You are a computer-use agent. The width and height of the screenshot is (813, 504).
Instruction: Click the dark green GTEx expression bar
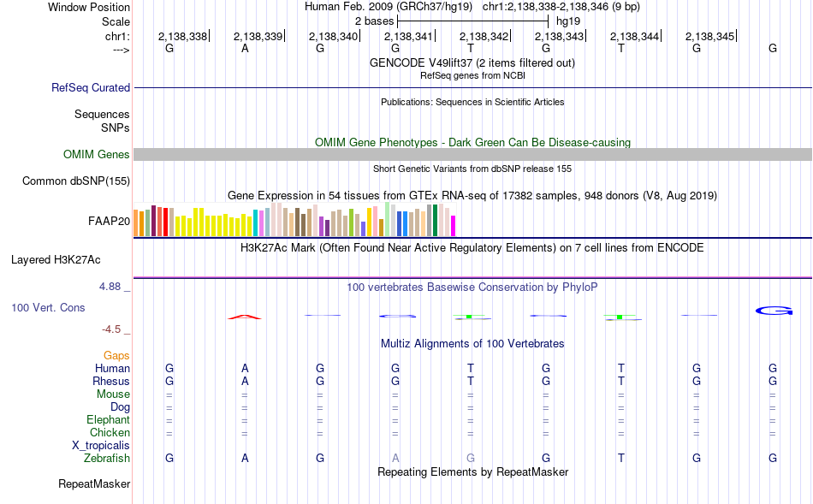(435, 221)
